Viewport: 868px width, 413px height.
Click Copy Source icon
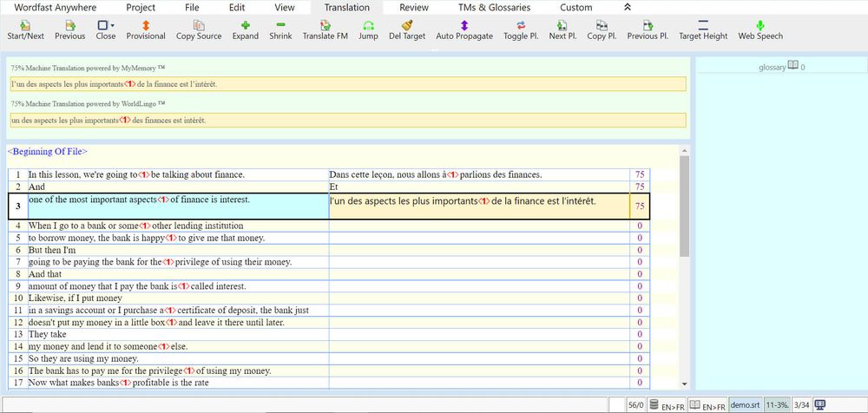[x=199, y=25]
